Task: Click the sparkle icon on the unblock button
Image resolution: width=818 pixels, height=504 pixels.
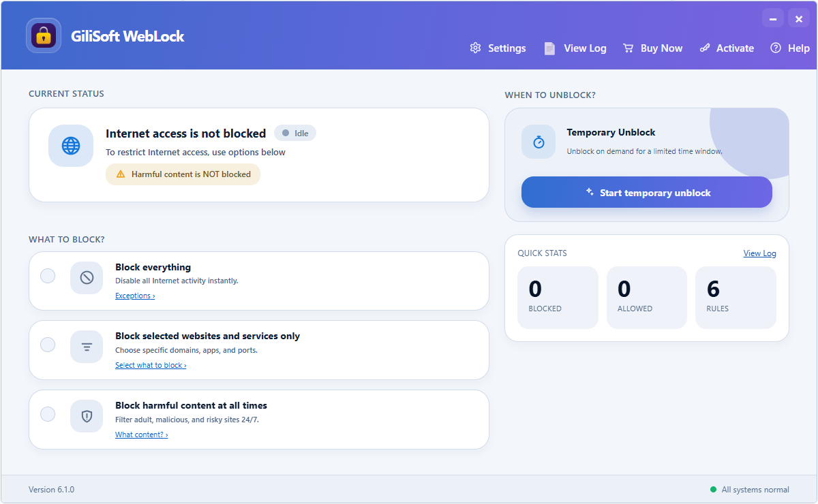Action: tap(590, 192)
